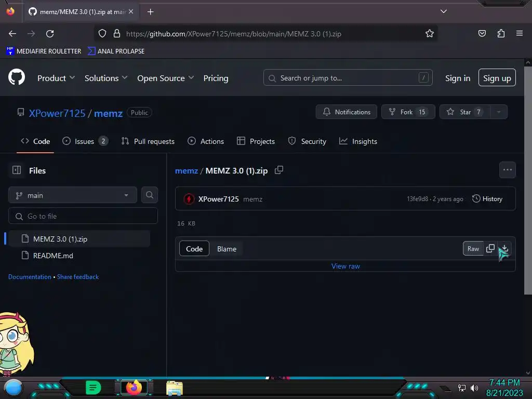Open the Raw file button
The height and width of the screenshot is (399, 532).
(473, 249)
